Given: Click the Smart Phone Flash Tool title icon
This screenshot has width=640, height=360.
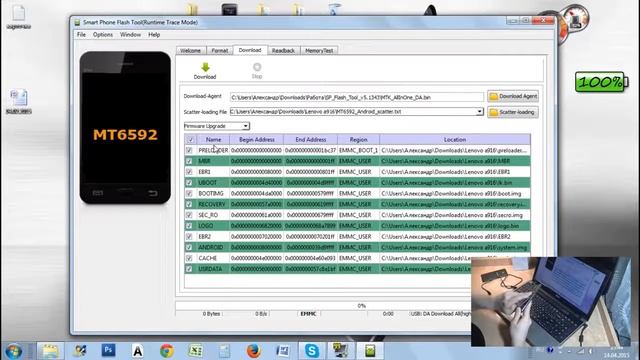Looking at the screenshot, I should [77, 22].
